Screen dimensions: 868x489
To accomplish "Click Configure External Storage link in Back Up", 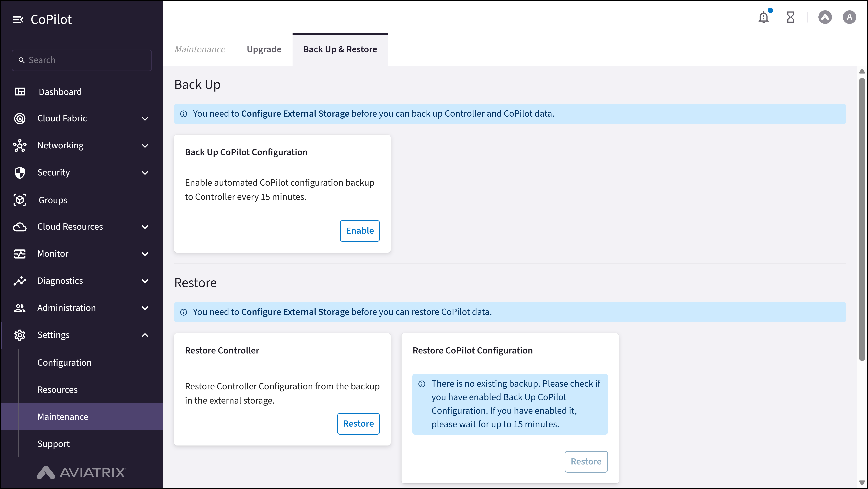I will tap(295, 114).
